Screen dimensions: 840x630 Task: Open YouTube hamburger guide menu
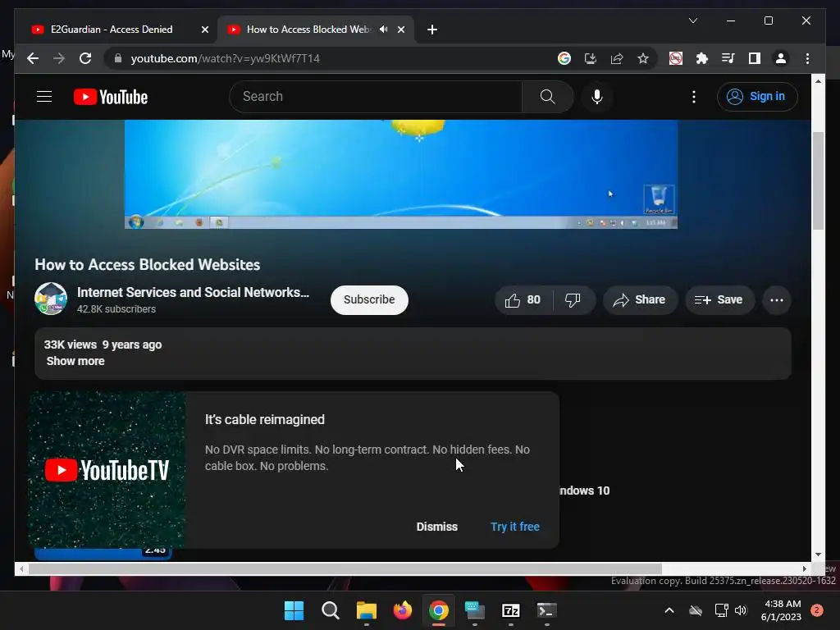44,97
